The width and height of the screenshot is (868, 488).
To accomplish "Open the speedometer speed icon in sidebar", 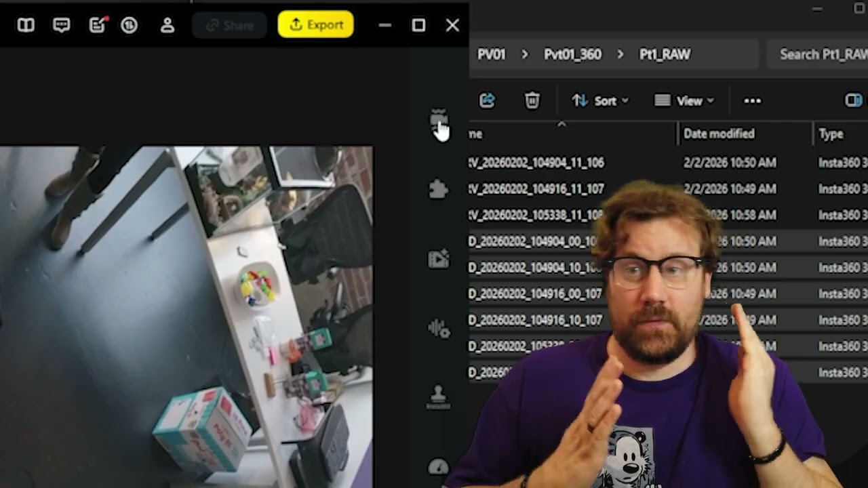I will click(x=439, y=466).
